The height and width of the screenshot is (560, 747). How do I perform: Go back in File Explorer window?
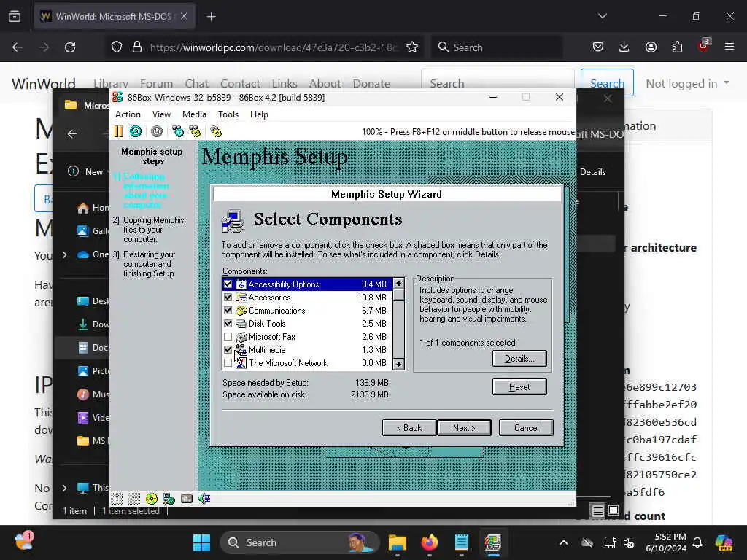point(72,134)
